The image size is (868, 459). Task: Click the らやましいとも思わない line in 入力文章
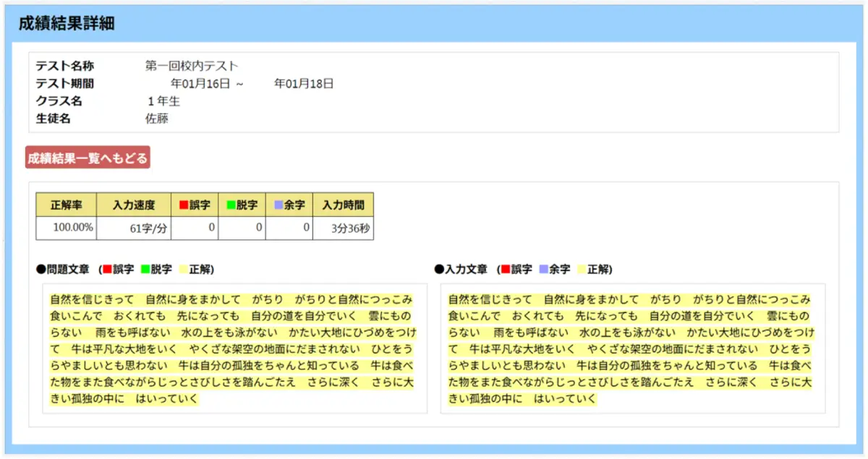tap(630, 366)
